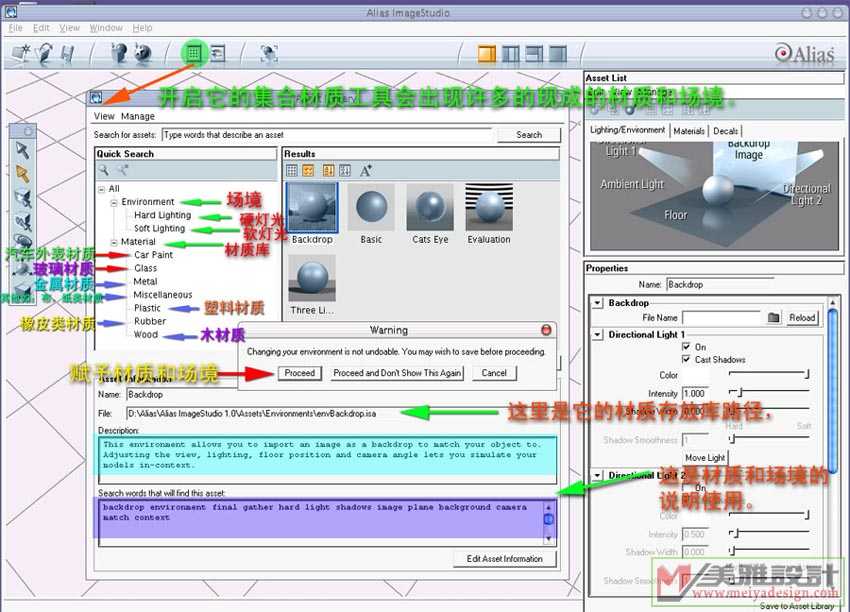The width and height of the screenshot is (850, 612).
Task: Toggle the Directional Light 1 On checkbox
Action: coord(685,347)
